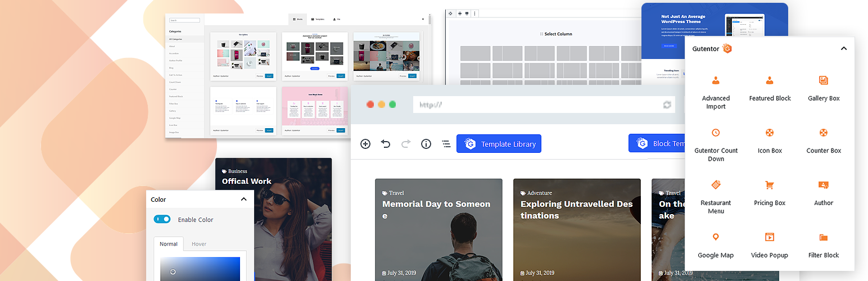This screenshot has height=281, width=868.
Task: Switch to the Hover color tab
Action: click(x=199, y=244)
